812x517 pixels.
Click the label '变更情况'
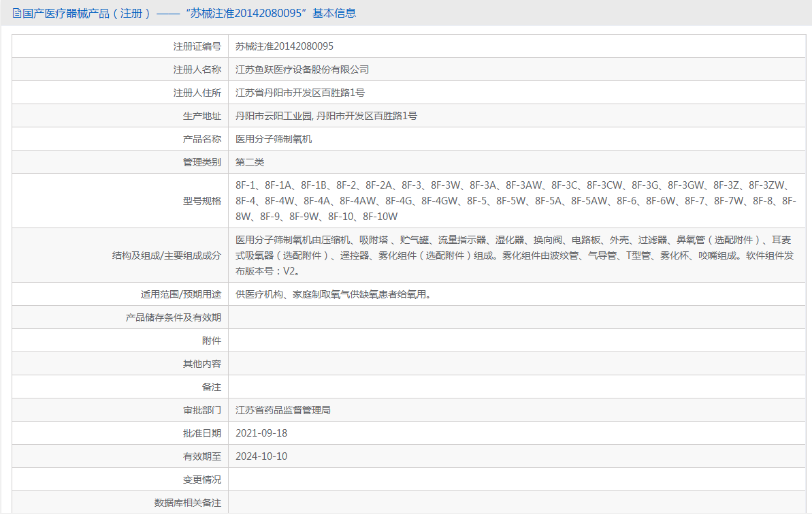[x=202, y=480]
